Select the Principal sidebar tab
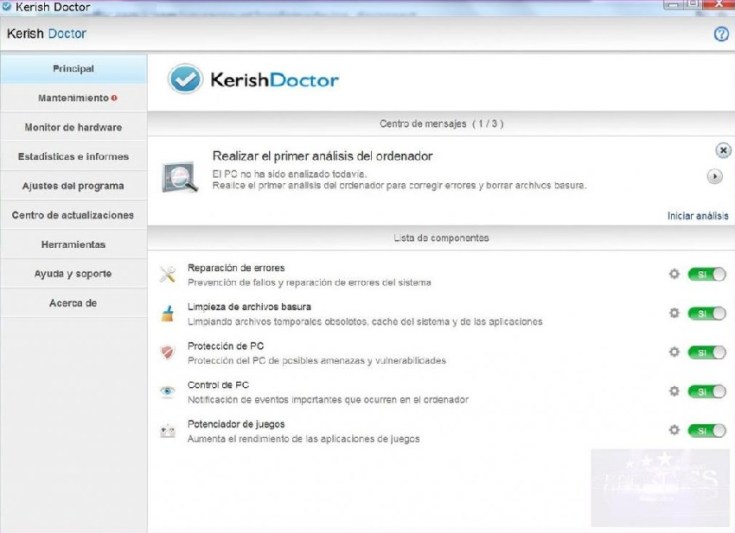Image resolution: width=735 pixels, height=533 pixels. [x=74, y=69]
